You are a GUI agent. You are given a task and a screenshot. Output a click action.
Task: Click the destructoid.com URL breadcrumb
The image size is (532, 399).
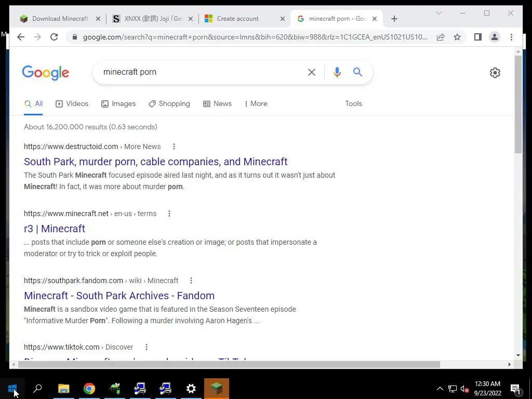(92, 147)
